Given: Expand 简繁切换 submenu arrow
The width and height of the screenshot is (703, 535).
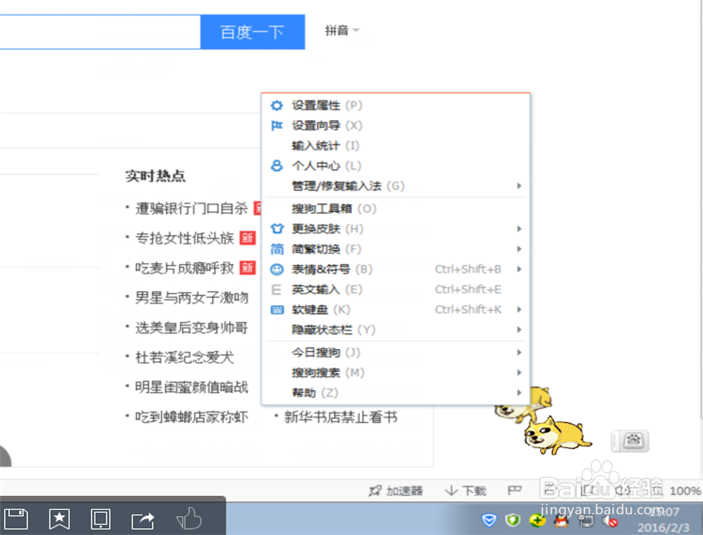Looking at the screenshot, I should click(519, 249).
